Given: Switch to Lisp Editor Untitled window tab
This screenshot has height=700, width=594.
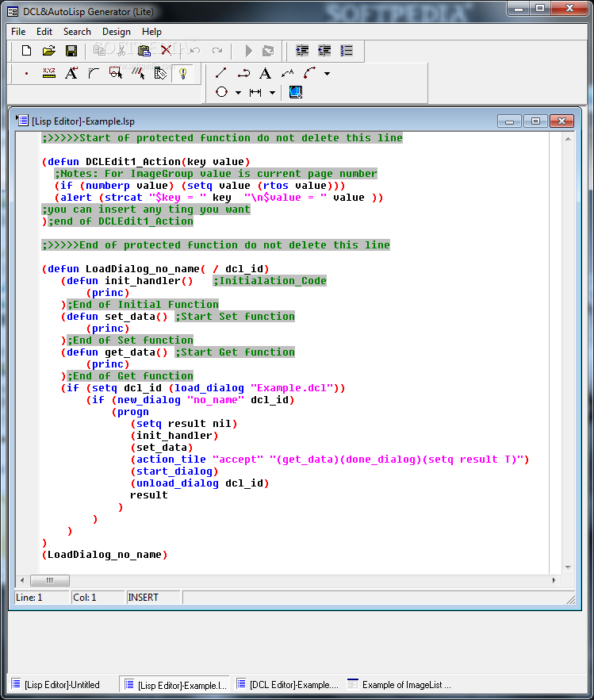Looking at the screenshot, I should tap(62, 684).
